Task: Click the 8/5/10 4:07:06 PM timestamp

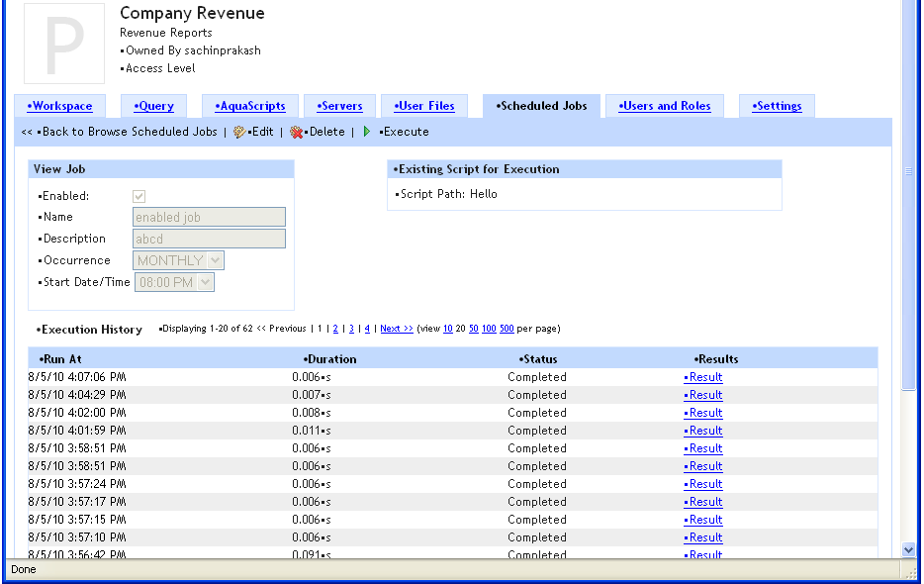Action: pos(77,377)
